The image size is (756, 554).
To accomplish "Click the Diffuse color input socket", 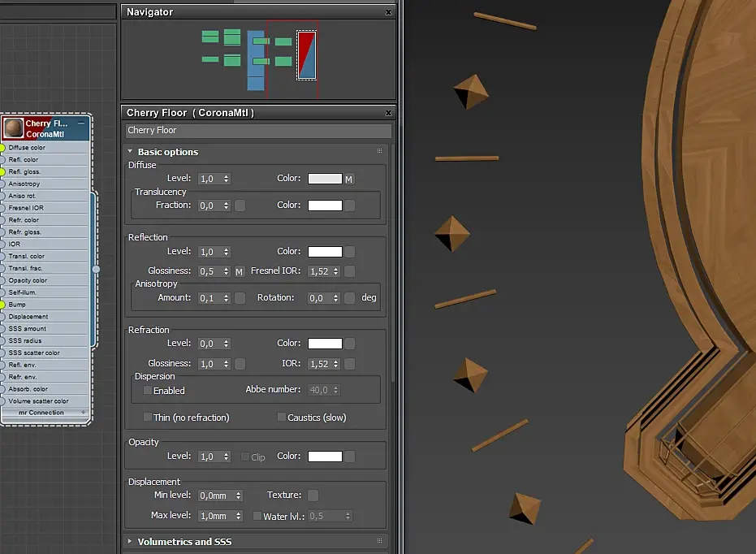I will click(x=2, y=148).
